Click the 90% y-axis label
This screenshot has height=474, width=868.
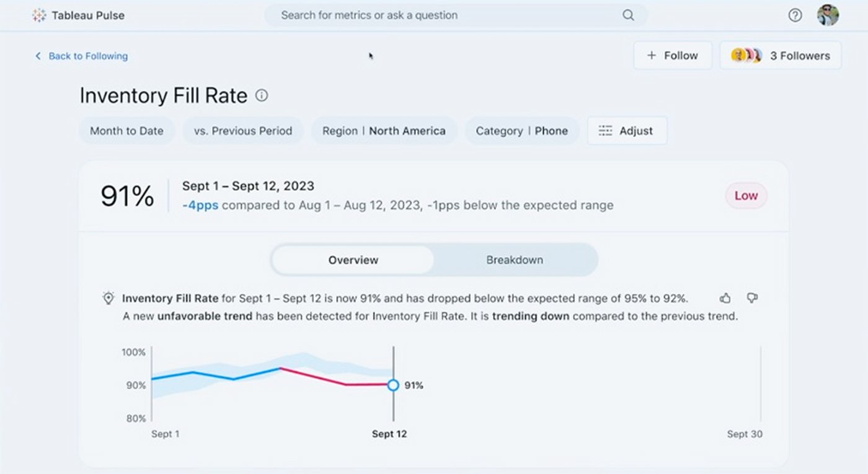136,385
